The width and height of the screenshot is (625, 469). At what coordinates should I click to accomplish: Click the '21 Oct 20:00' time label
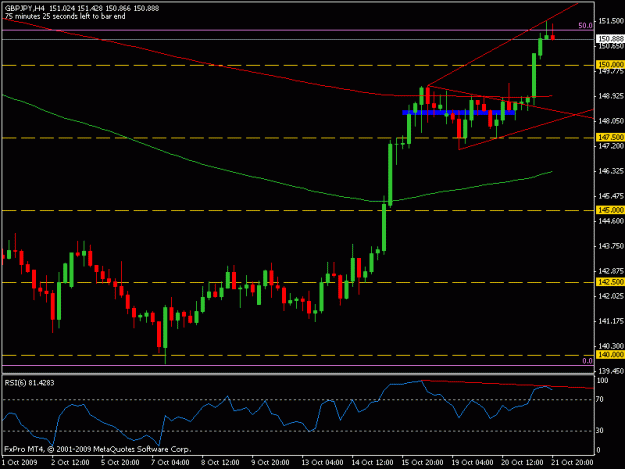[x=572, y=463]
